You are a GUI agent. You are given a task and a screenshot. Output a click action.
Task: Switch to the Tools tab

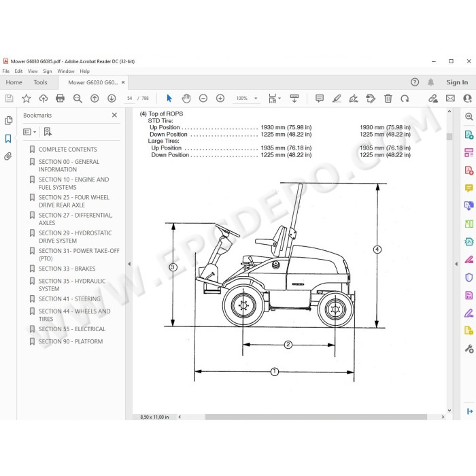tap(40, 82)
